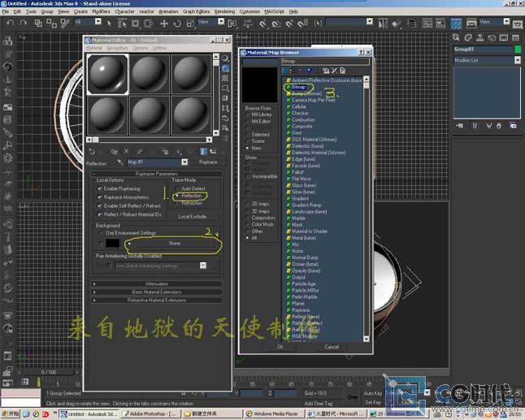Select the Select and Uniform Scale tool
This screenshot has width=525, height=420.
190,24
